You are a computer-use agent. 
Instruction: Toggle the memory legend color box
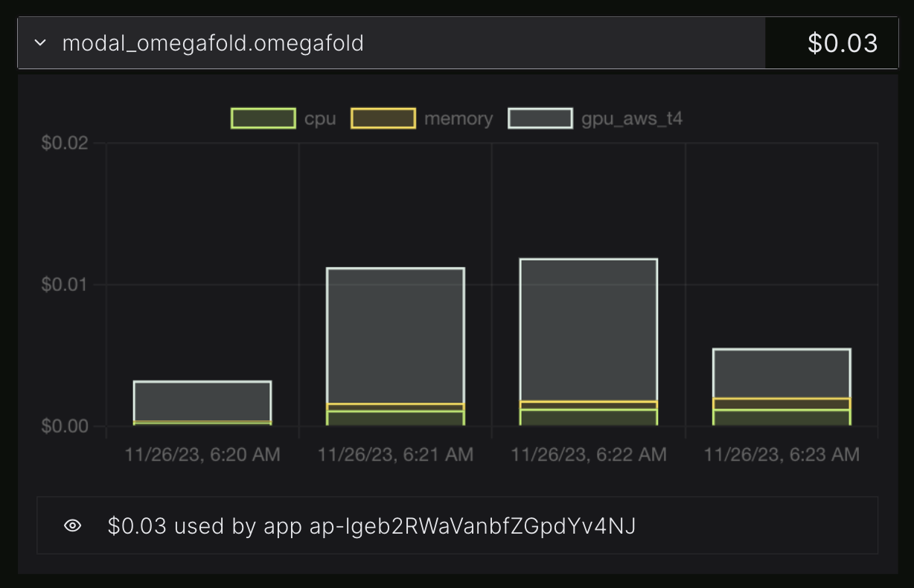[383, 118]
